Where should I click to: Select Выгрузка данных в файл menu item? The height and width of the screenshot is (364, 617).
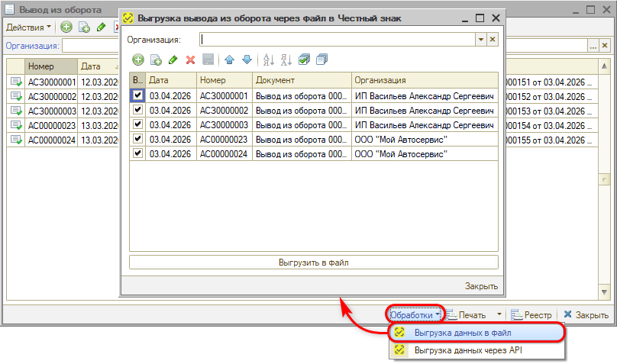click(x=463, y=333)
